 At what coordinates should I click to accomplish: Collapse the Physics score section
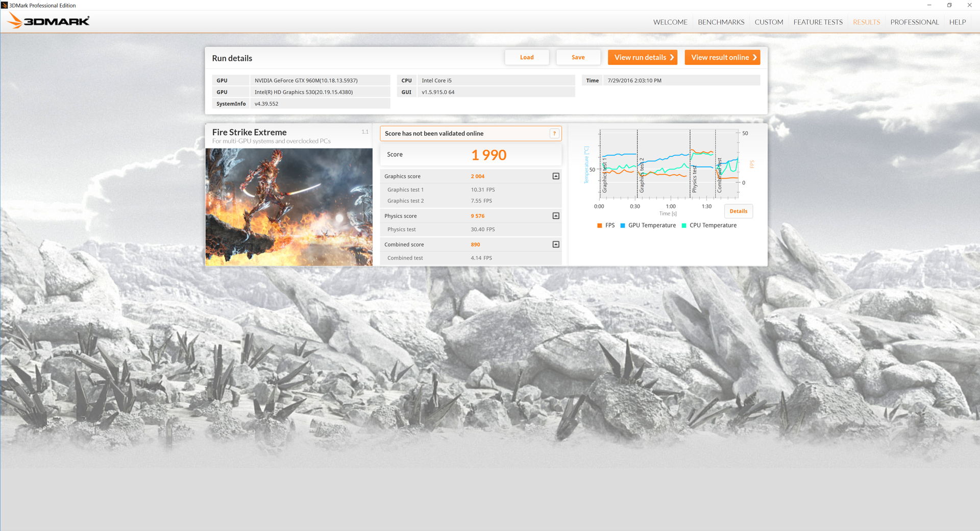[556, 216]
